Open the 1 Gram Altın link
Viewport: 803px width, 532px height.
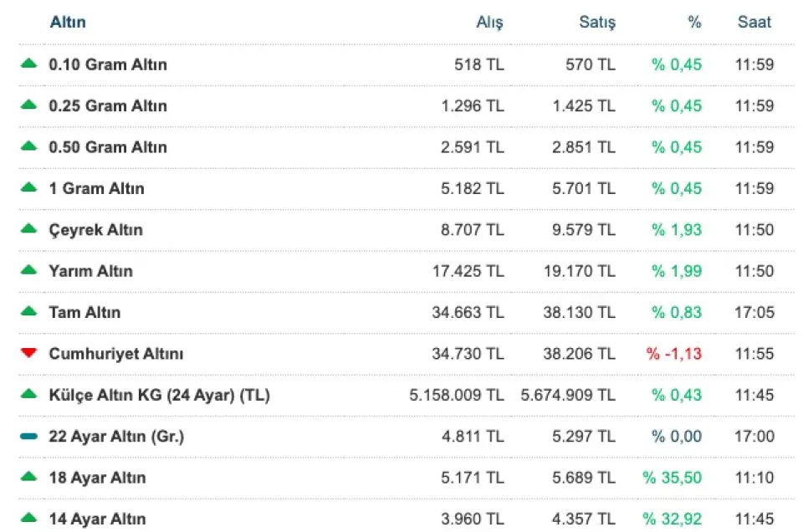pos(96,188)
